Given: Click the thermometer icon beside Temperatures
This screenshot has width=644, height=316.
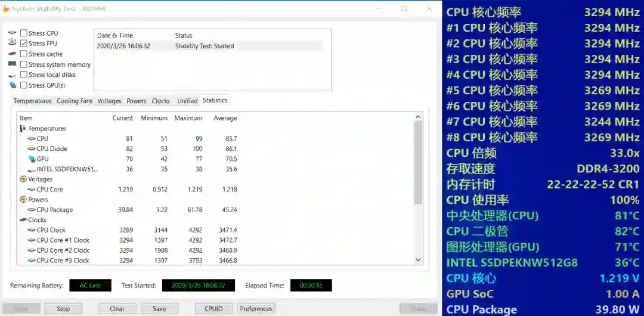Looking at the screenshot, I should click(x=23, y=129).
